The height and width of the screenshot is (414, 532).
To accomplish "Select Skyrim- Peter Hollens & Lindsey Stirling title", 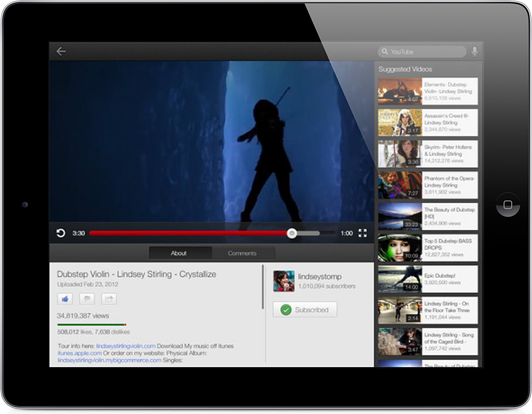I will [448, 151].
